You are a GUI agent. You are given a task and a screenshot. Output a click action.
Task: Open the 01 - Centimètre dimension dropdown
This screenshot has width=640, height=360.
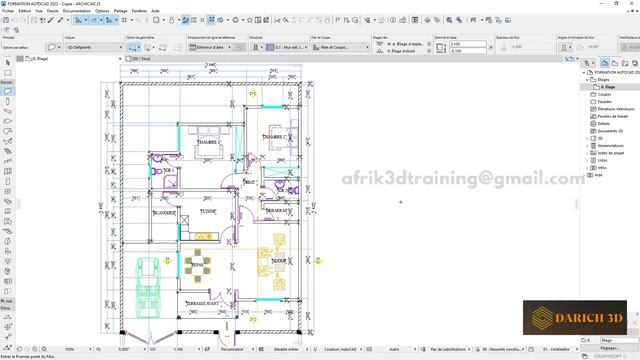pyautogui.click(x=557, y=349)
